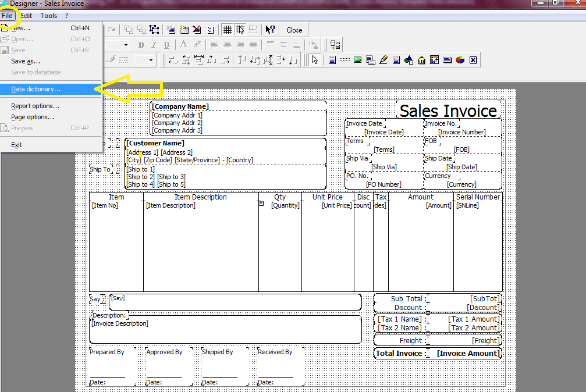Open the File menu
The height and width of the screenshot is (392, 586).
pyautogui.click(x=7, y=15)
